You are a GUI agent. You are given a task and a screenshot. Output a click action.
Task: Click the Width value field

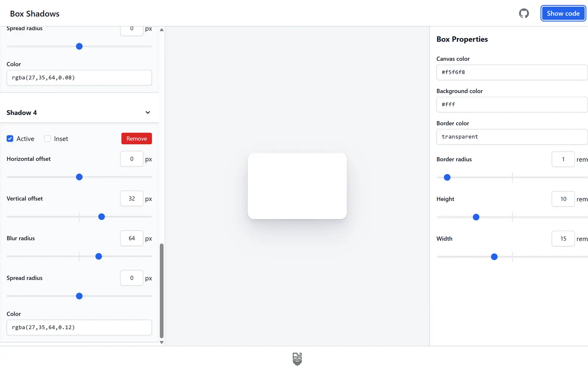(563, 239)
